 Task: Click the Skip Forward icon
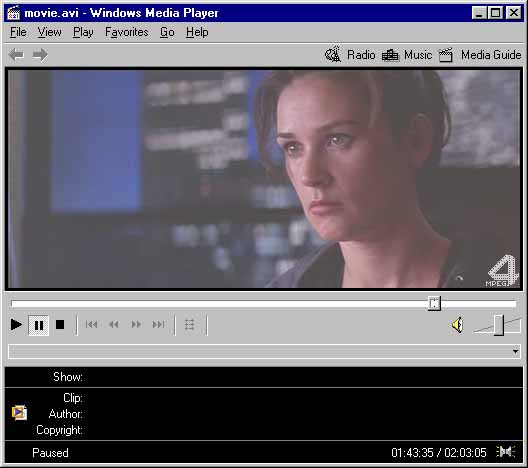(158, 325)
